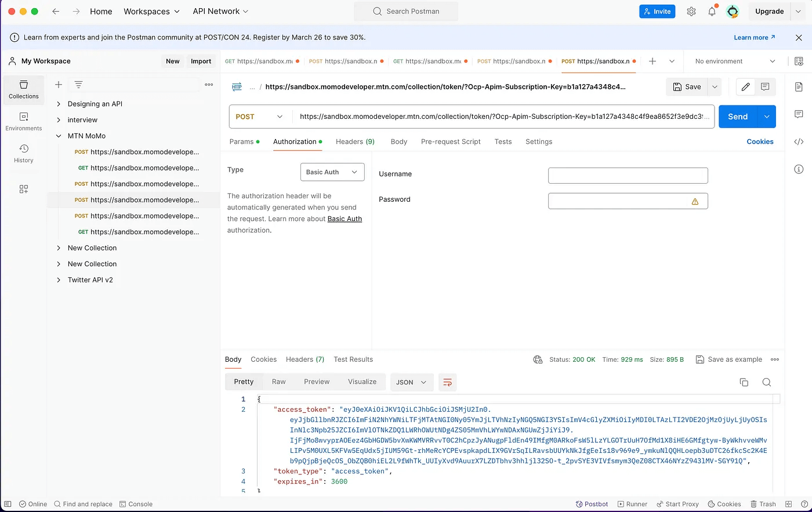Switch to the Raw response view
812x512 pixels.
click(278, 382)
